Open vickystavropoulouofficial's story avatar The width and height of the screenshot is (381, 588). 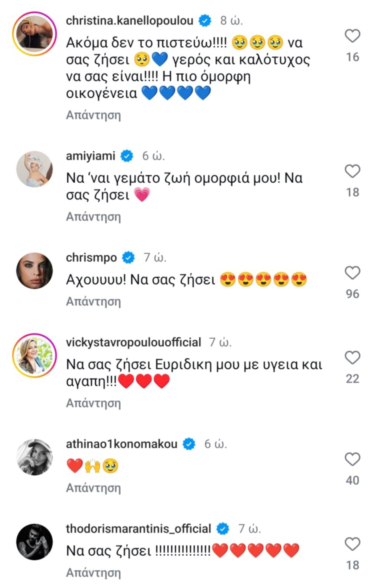(34, 355)
